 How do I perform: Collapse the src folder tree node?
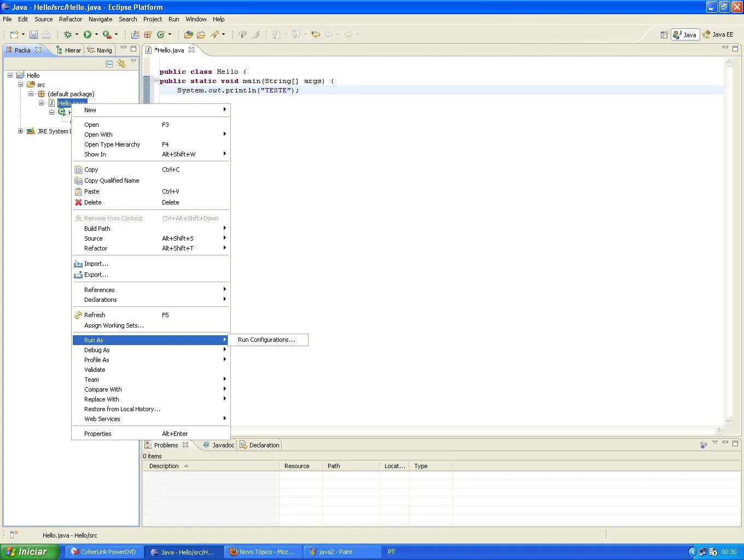click(x=20, y=85)
